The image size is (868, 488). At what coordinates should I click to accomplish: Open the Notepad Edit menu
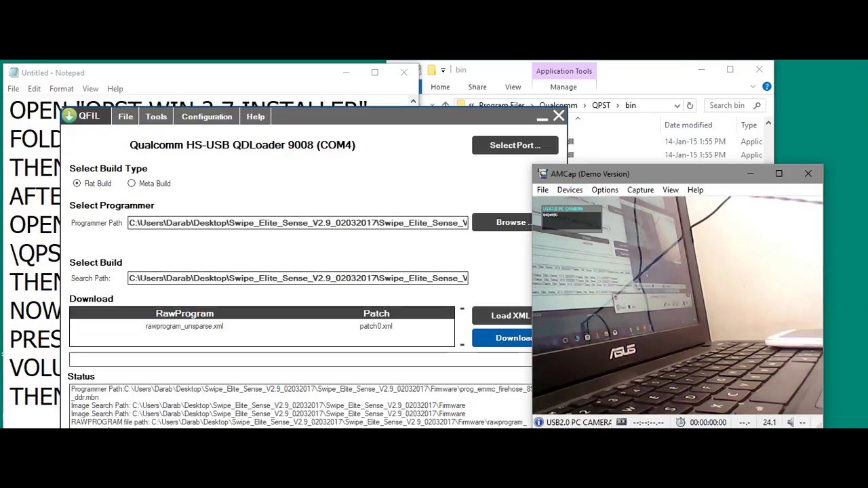point(34,89)
